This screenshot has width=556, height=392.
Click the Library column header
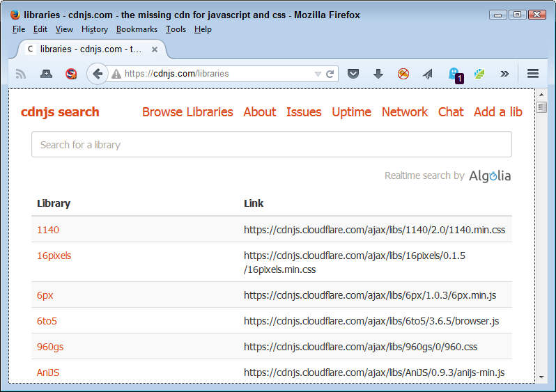(x=54, y=203)
